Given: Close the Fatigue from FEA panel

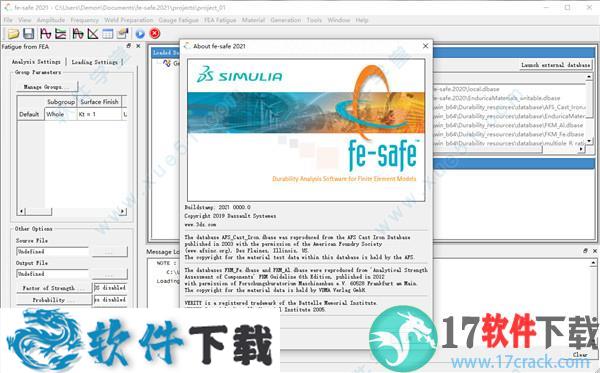Looking at the screenshot, I should tap(138, 46).
